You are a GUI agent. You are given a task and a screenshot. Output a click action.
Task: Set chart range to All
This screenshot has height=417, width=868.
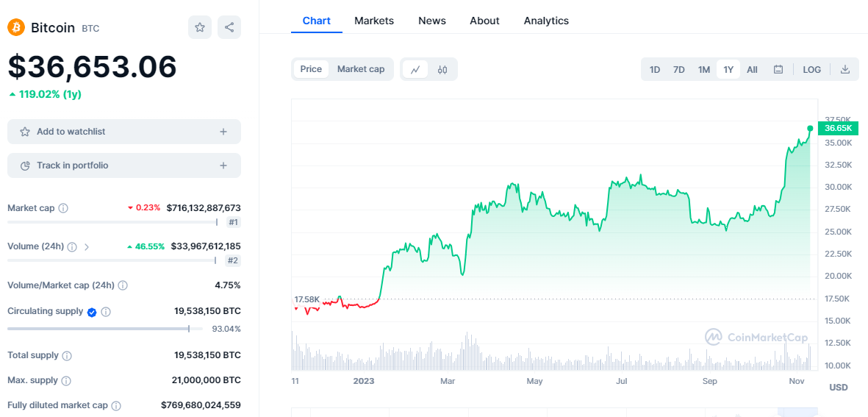(x=752, y=69)
